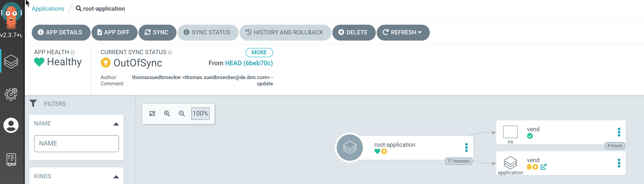Collapse the NAME filter section

(x=116, y=123)
